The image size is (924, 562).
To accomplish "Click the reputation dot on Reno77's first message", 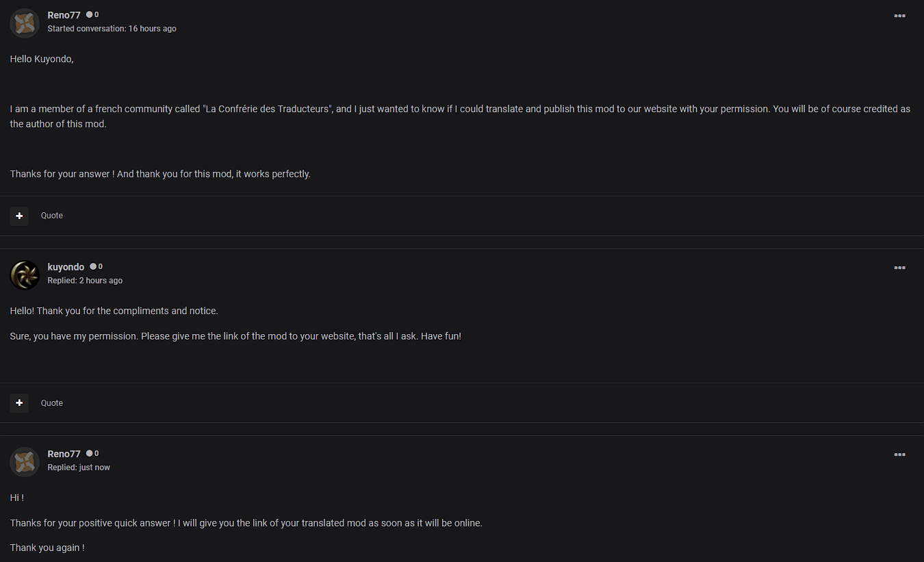I will (89, 14).
